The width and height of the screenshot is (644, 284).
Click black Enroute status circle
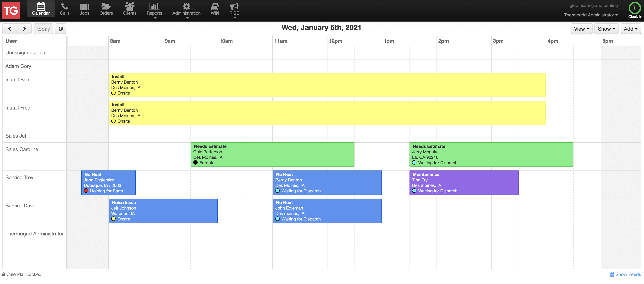[195, 163]
